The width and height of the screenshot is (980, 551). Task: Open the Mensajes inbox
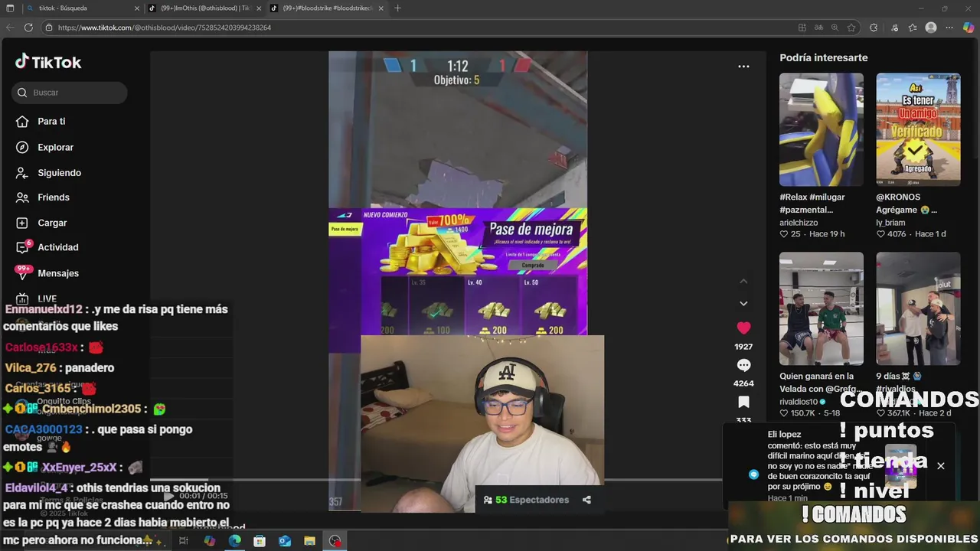click(58, 273)
